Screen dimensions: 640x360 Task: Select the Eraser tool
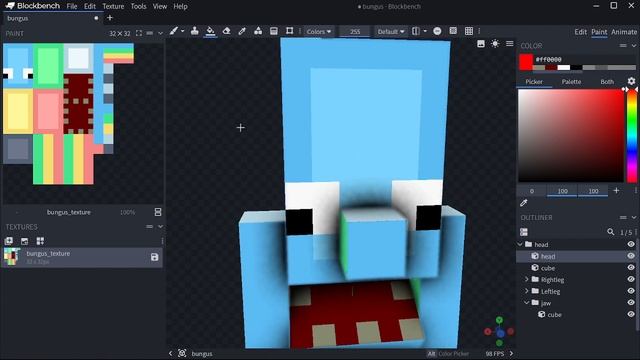[226, 31]
